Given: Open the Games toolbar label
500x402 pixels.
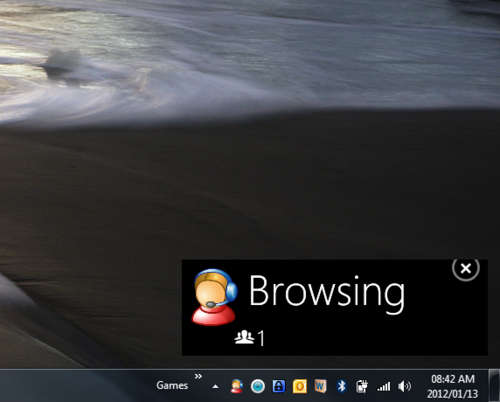Looking at the screenshot, I should tap(172, 385).
